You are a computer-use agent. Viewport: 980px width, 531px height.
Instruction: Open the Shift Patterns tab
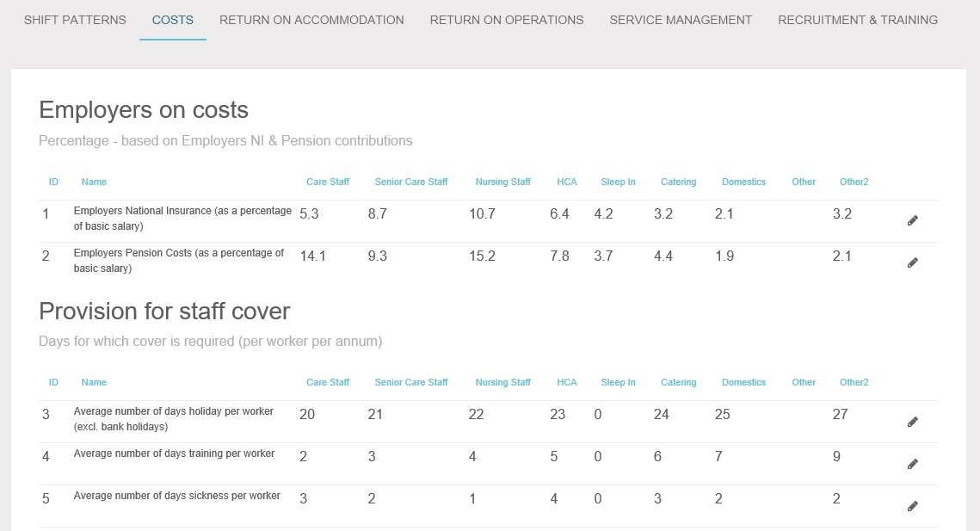tap(75, 20)
